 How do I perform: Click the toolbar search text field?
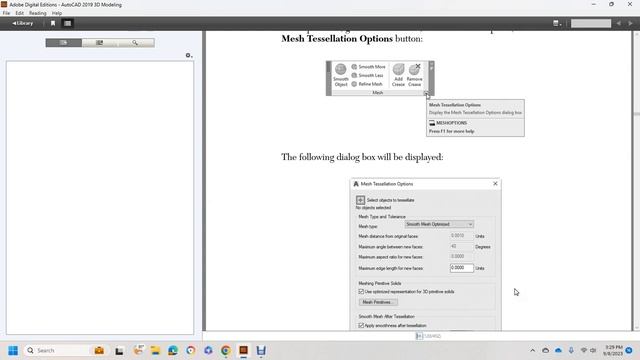tap(591, 23)
